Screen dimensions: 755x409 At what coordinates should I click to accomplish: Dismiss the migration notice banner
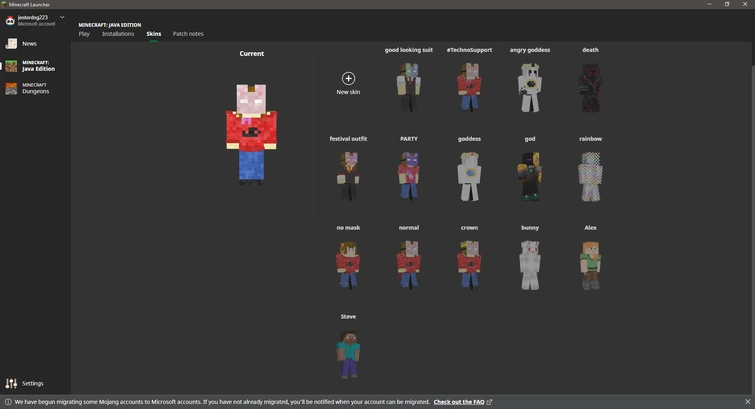(x=747, y=401)
